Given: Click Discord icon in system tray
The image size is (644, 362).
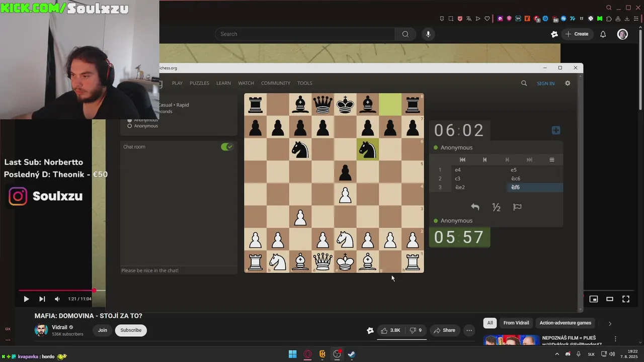Looking at the screenshot, I should tap(568, 354).
